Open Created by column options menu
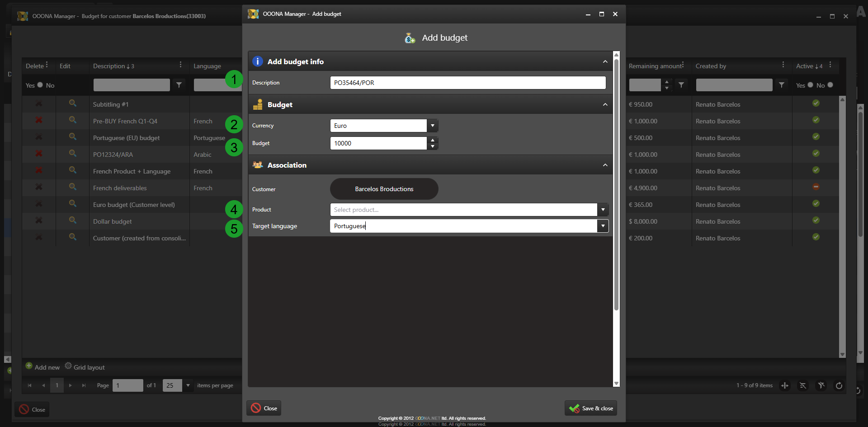Screen dimensions: 868x427 [x=783, y=65]
